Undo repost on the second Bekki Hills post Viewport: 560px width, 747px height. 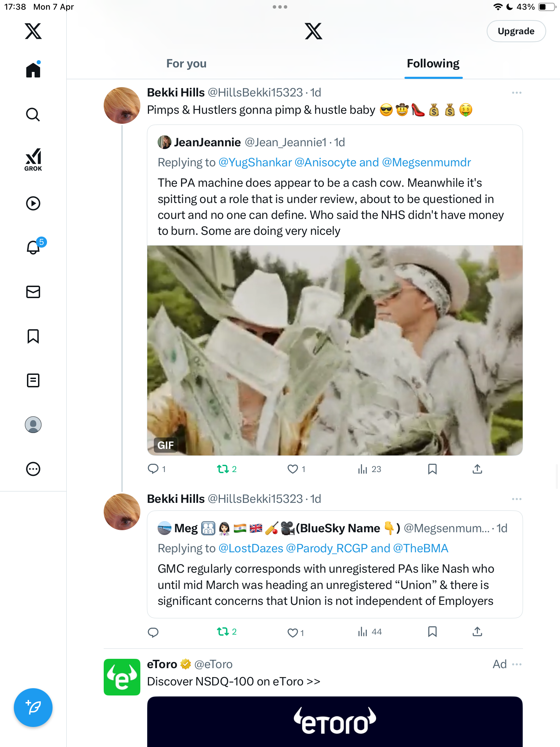(x=227, y=632)
